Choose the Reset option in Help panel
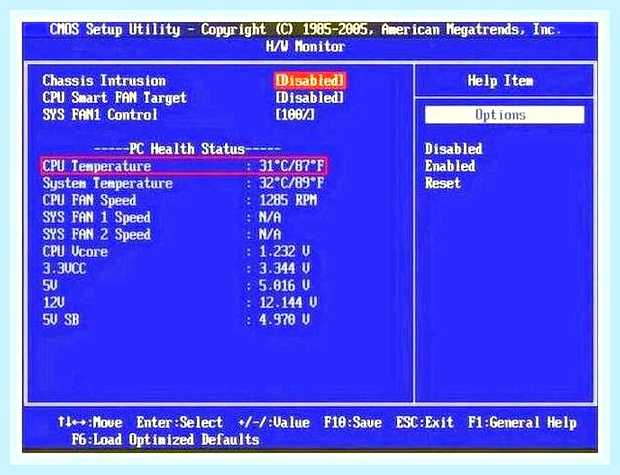The width and height of the screenshot is (620, 475). [443, 183]
